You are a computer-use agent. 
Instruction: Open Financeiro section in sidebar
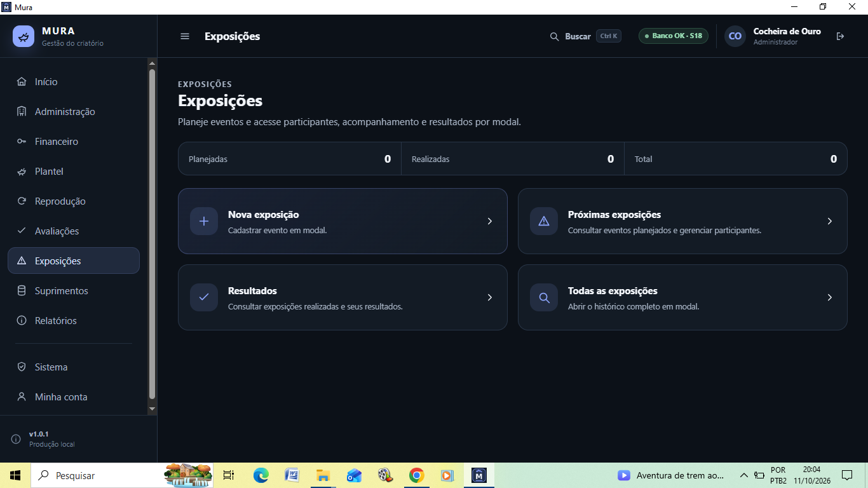tap(74, 142)
